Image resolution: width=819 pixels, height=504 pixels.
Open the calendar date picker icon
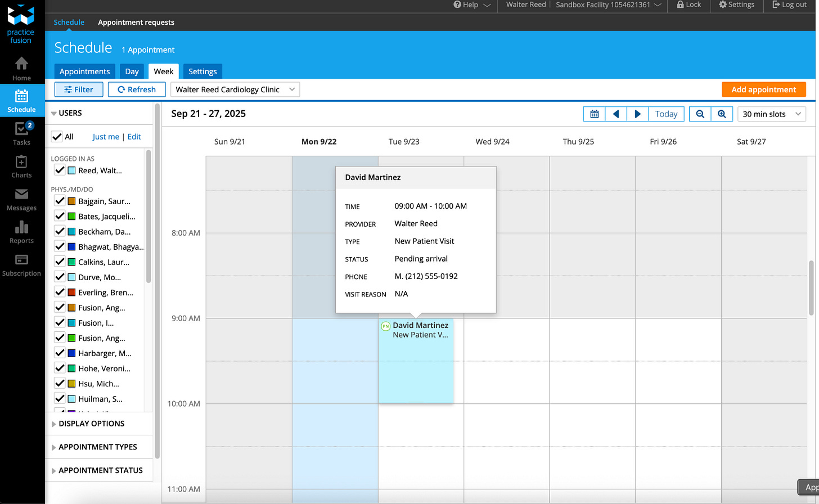pyautogui.click(x=594, y=114)
